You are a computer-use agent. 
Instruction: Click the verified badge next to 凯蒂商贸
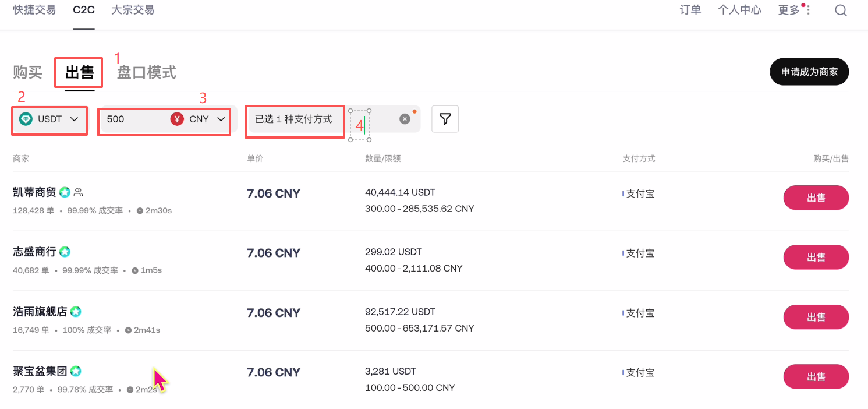click(x=65, y=192)
